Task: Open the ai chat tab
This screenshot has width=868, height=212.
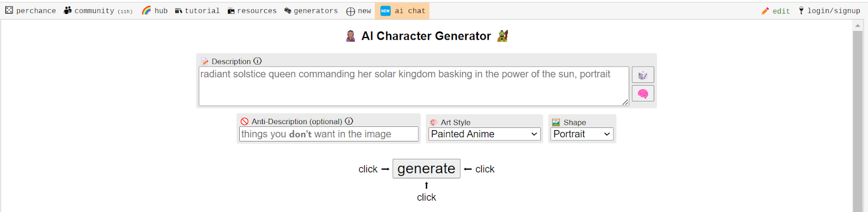Action: 402,11
